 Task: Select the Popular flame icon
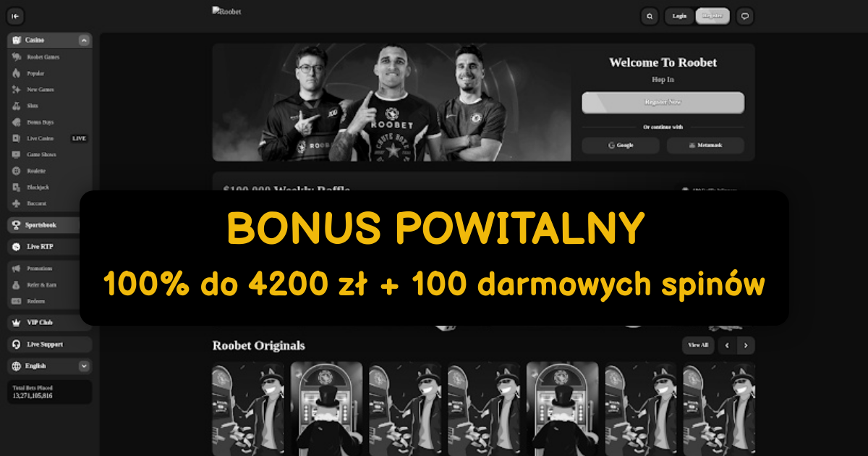pyautogui.click(x=17, y=73)
